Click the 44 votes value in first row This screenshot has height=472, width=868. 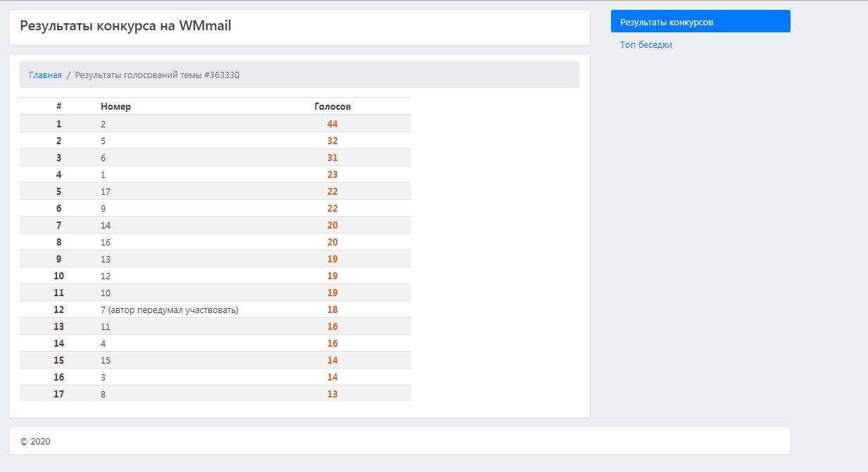point(332,124)
